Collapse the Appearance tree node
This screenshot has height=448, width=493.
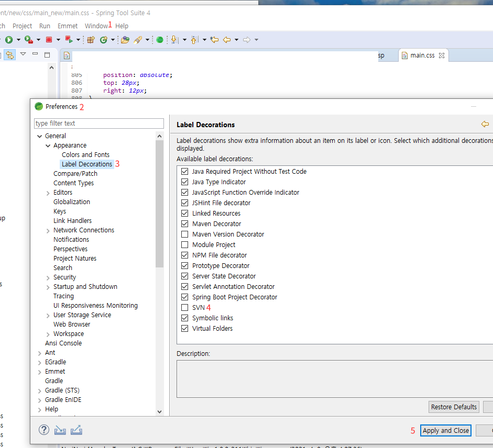48,145
